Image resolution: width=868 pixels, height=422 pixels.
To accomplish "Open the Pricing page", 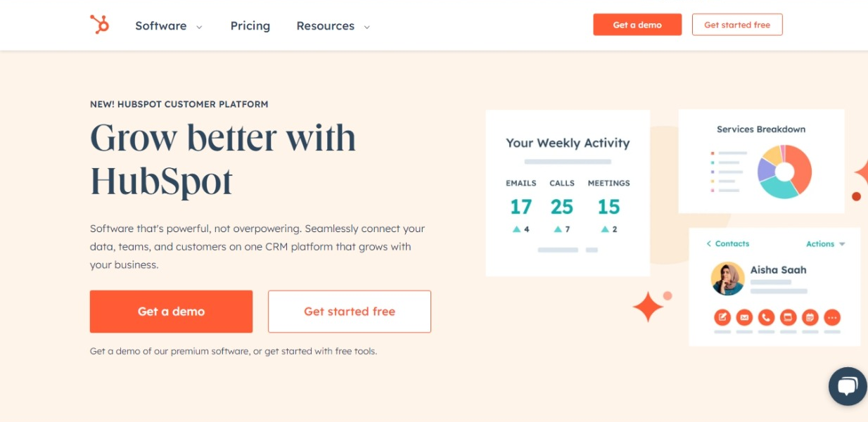I will (250, 26).
